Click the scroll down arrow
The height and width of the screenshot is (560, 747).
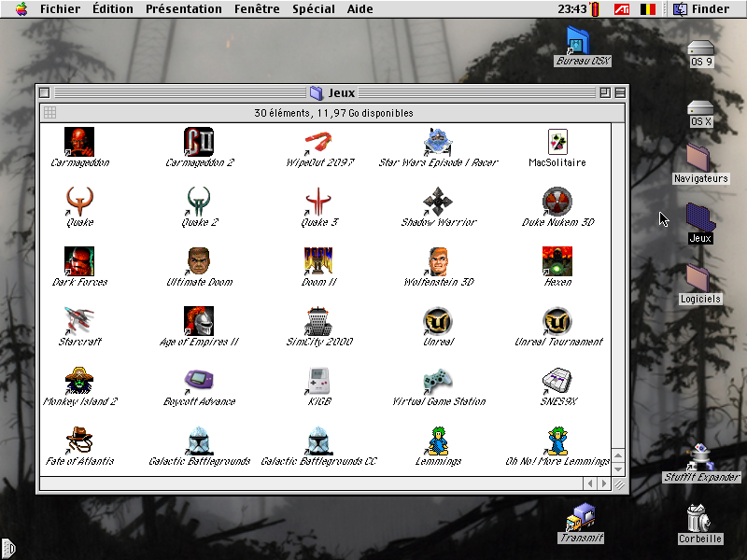[x=618, y=469]
